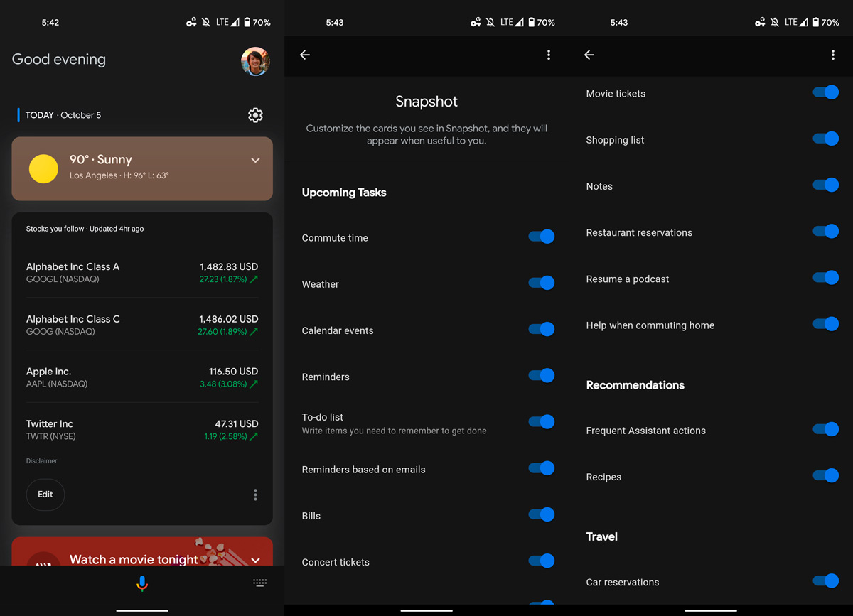
Task: Turn off the Shopping list switch
Action: pyautogui.click(x=826, y=139)
